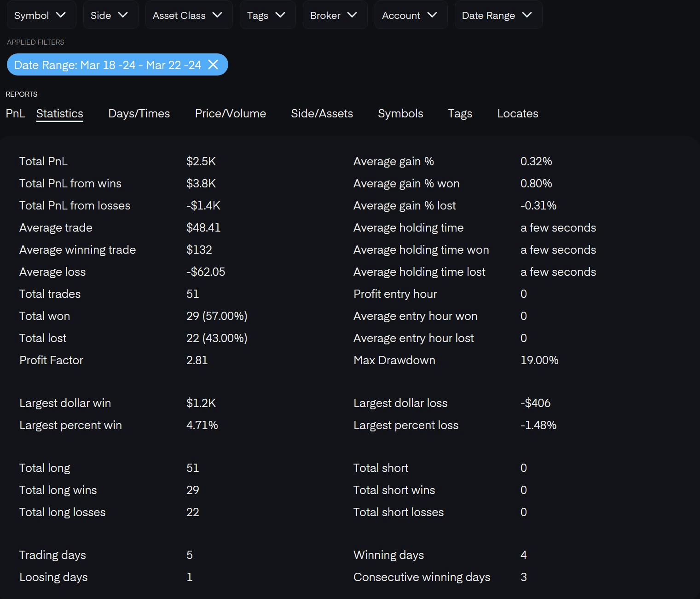Open the Asset Class dropdown

pos(188,15)
